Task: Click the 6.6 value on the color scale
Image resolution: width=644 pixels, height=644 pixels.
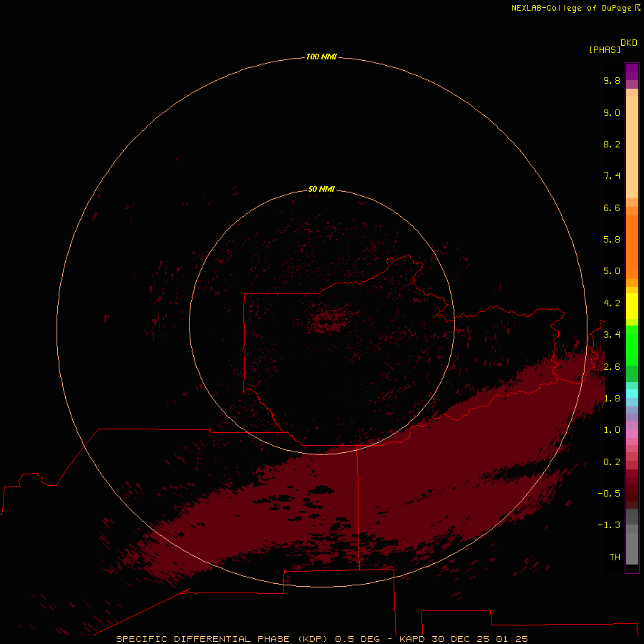Action: point(612,208)
